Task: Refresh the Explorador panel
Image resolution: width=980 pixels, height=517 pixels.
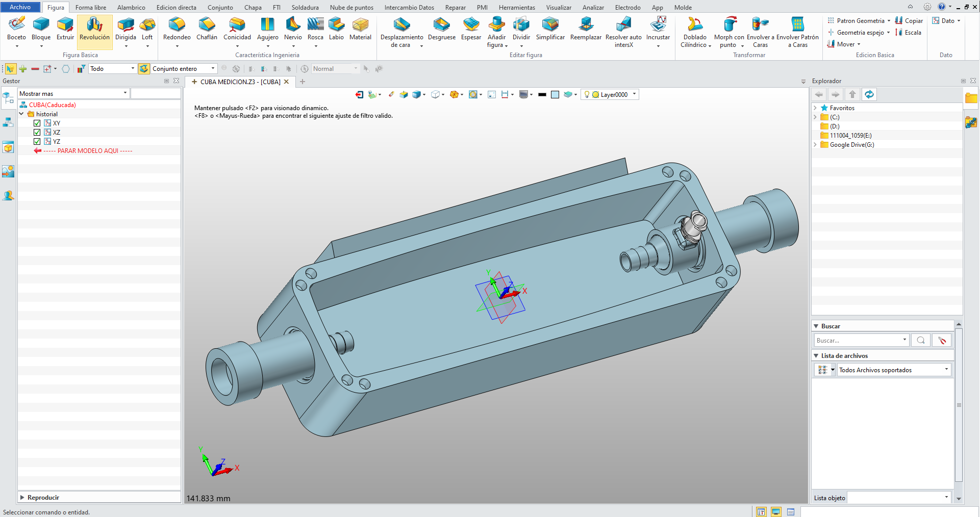Action: tap(869, 94)
